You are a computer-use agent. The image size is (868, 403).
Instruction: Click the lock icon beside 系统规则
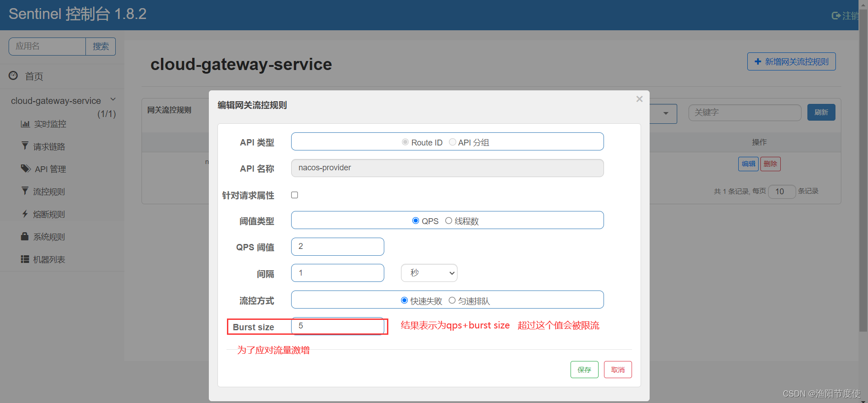pos(25,236)
